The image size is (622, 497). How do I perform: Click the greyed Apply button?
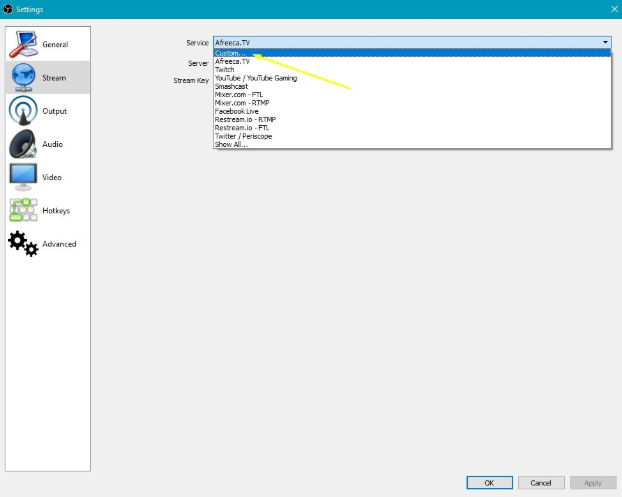pos(593,483)
